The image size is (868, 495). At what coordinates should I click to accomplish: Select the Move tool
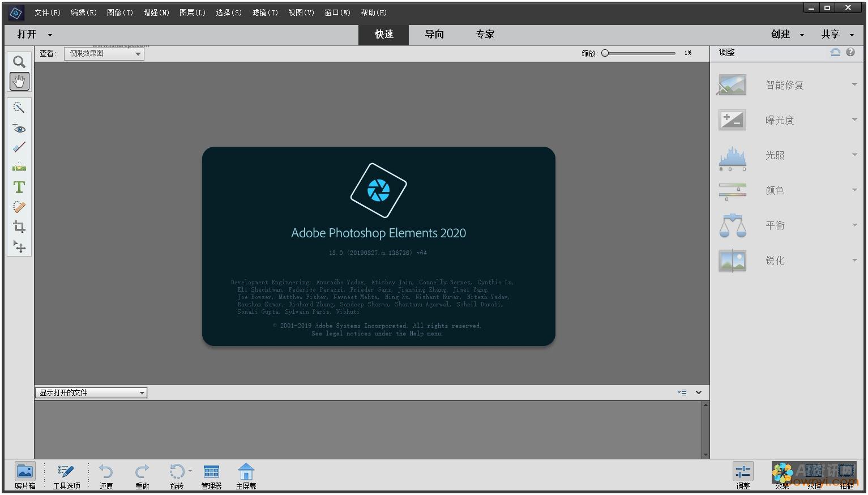19,247
